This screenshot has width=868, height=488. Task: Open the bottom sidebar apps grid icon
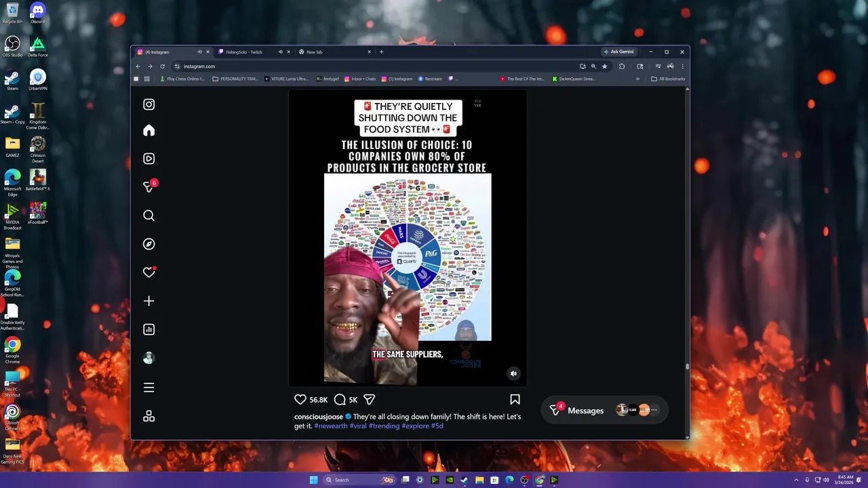149,416
